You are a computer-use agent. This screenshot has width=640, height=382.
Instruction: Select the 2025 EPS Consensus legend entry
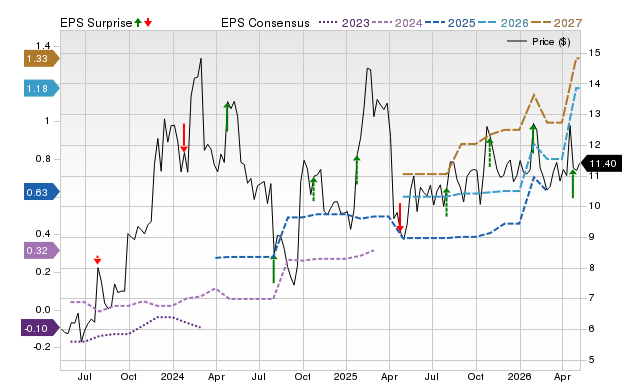(450, 23)
